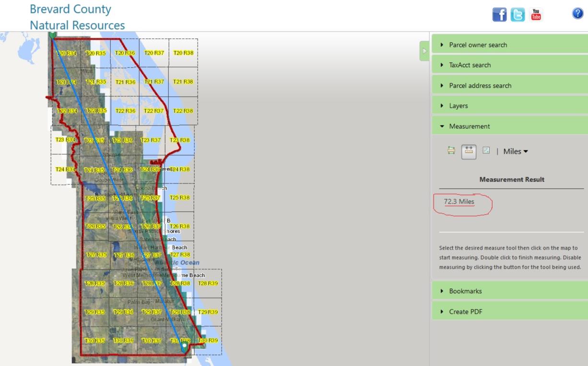Click map grid label T21 R38
Image resolution: width=588 pixels, height=366 pixels.
(183, 81)
